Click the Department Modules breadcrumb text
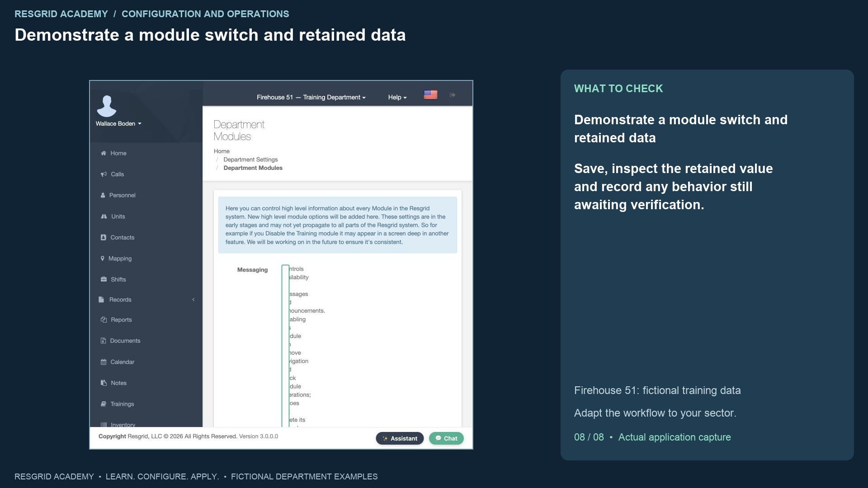Image resolution: width=868 pixels, height=488 pixels. [x=253, y=168]
